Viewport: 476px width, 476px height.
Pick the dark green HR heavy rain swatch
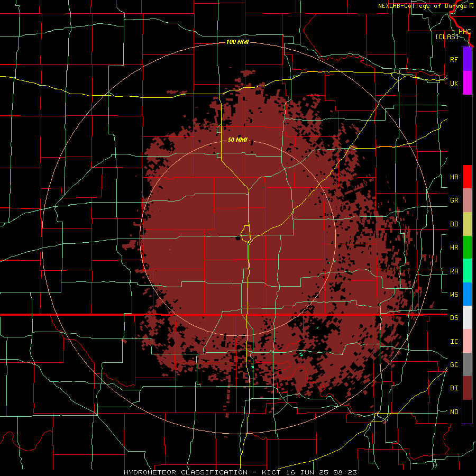tap(467, 247)
